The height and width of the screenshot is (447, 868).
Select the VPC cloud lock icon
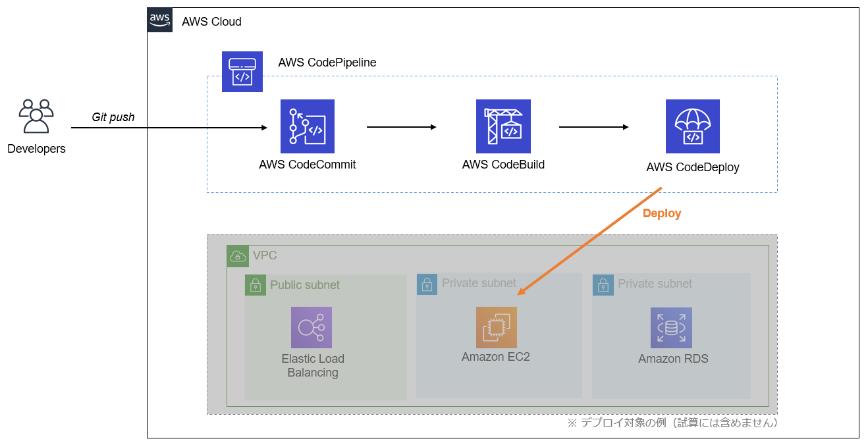click(x=238, y=256)
